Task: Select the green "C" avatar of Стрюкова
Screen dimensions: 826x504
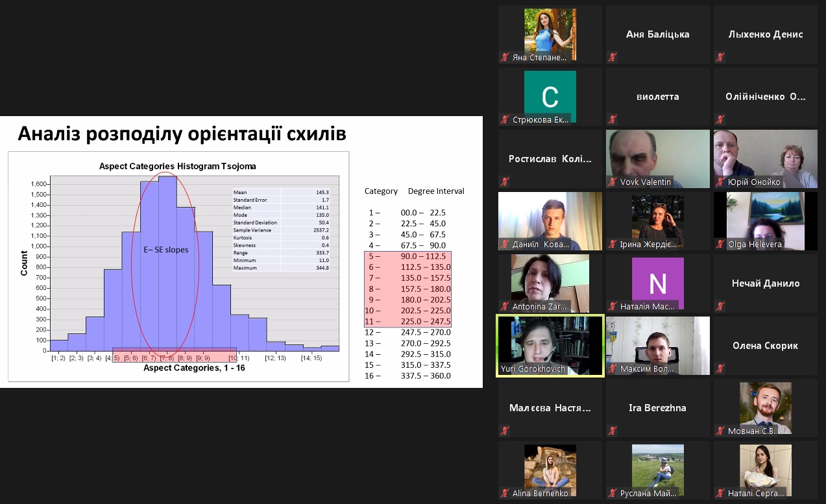Action: pos(550,96)
